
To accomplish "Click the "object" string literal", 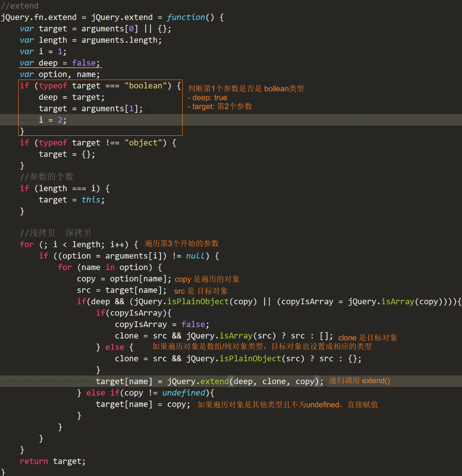I will (x=143, y=143).
